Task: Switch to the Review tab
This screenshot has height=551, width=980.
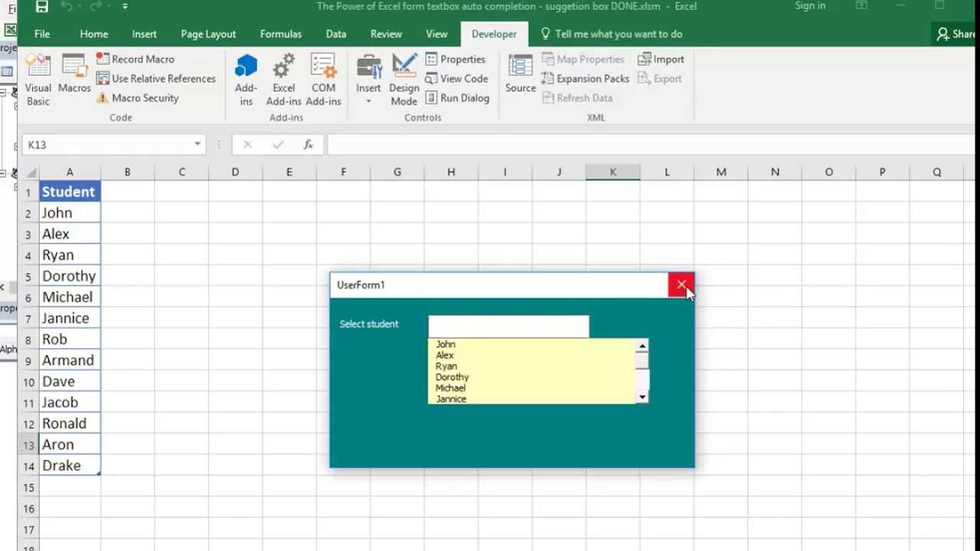Action: point(386,34)
